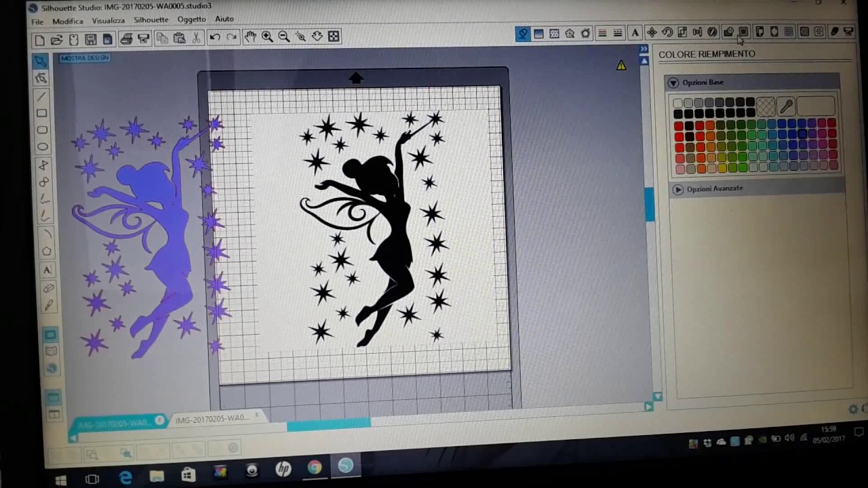Save the document with floppy icon
Image resolution: width=868 pixels, height=488 pixels.
pyautogui.click(x=91, y=40)
